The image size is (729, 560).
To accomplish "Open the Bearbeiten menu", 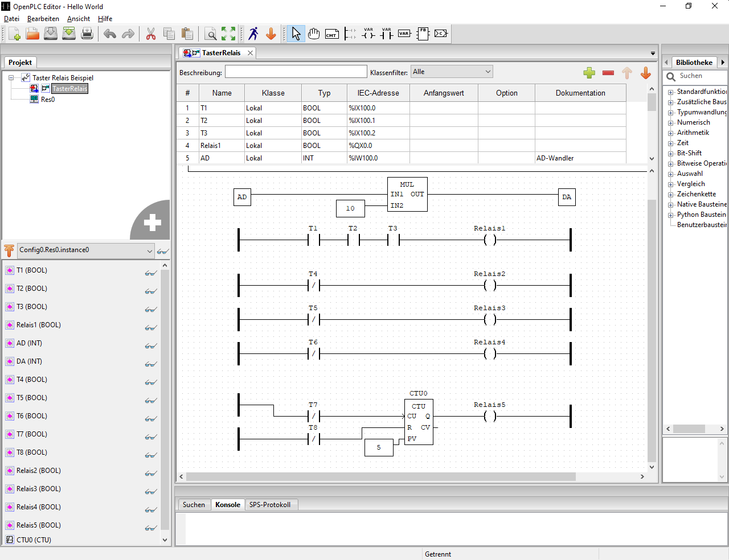I will pyautogui.click(x=43, y=18).
